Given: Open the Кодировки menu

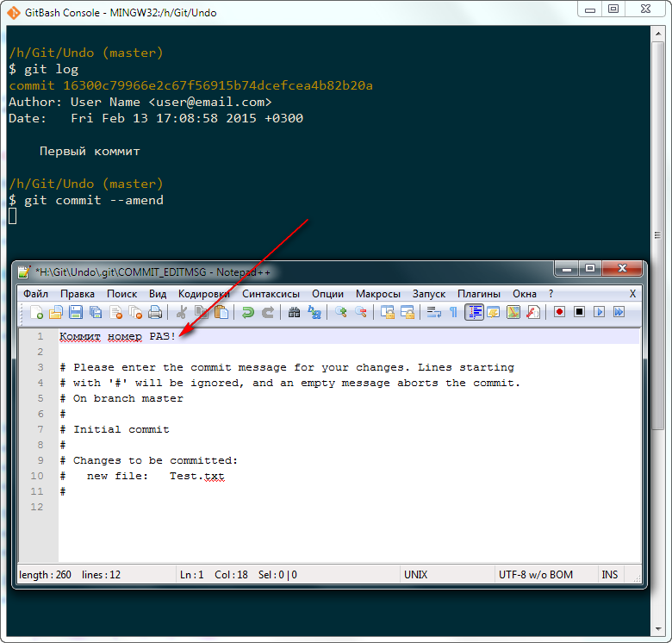Looking at the screenshot, I should 204,294.
